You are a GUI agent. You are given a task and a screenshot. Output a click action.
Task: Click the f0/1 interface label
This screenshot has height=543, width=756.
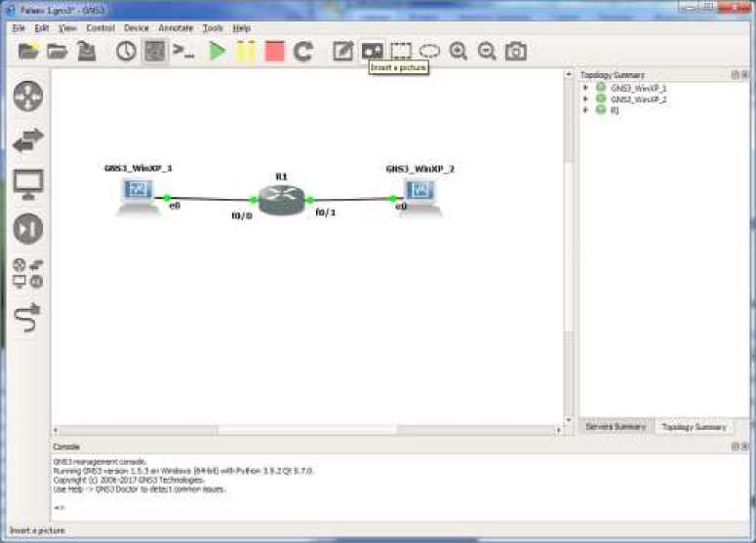(x=326, y=212)
